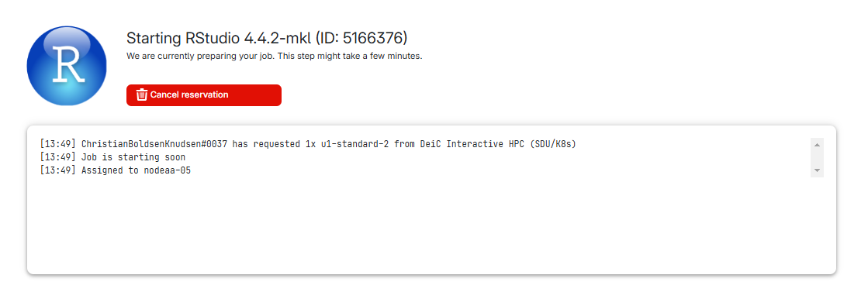Click the username ChristianBoldsenKnudsen#0037 in the log
Screen dimensions: 868x299
click(154, 144)
